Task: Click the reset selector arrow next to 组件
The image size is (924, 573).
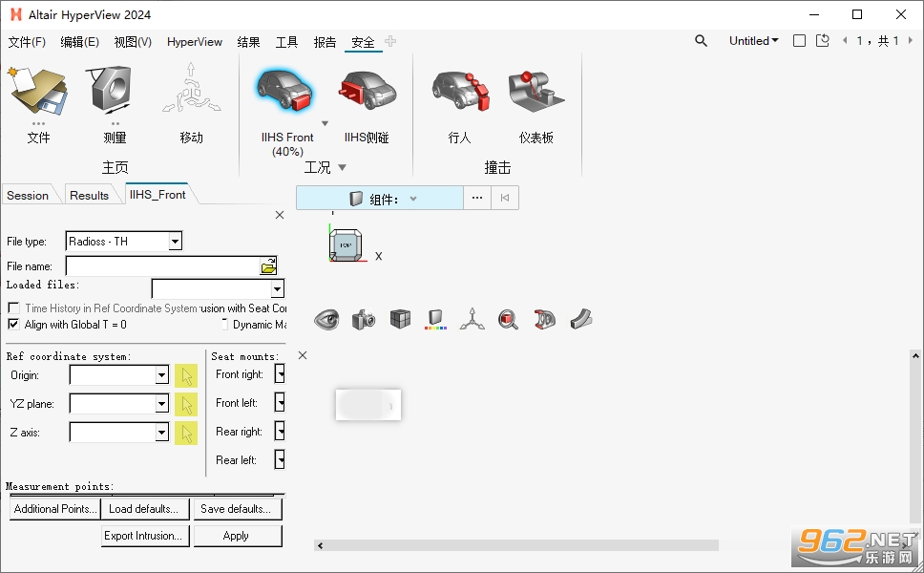Action: pos(504,198)
